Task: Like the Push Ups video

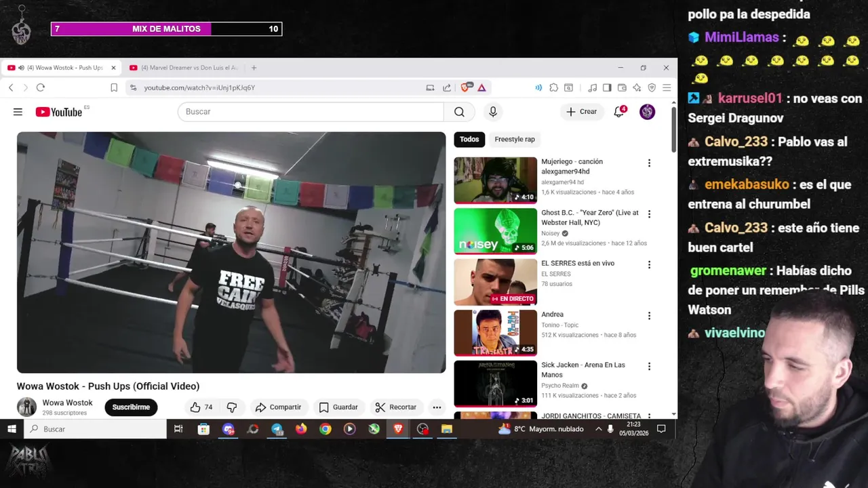Action: pos(201,407)
